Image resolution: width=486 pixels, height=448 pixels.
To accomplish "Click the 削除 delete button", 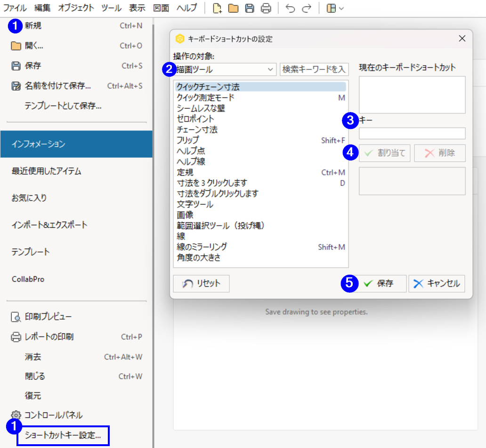I will 440,153.
